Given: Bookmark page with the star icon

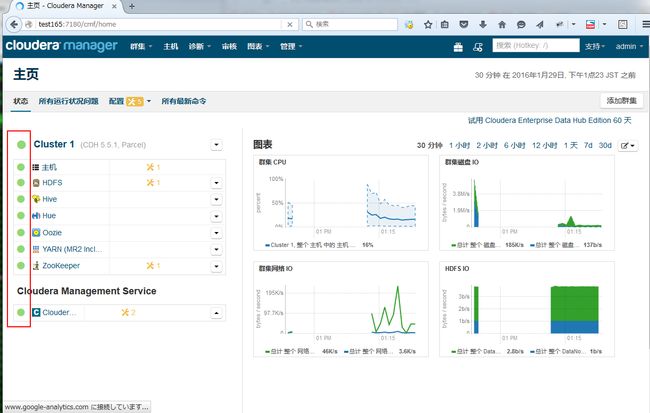Looking at the screenshot, I should (x=428, y=24).
